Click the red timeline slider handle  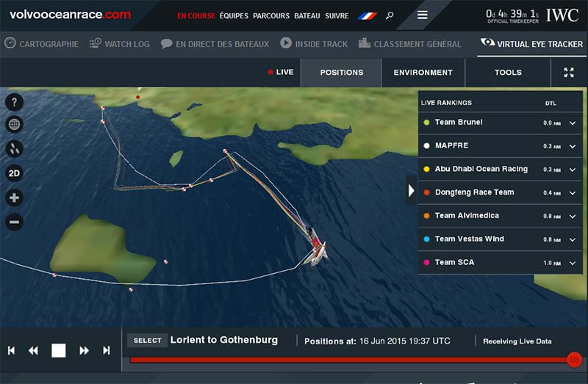click(x=574, y=360)
